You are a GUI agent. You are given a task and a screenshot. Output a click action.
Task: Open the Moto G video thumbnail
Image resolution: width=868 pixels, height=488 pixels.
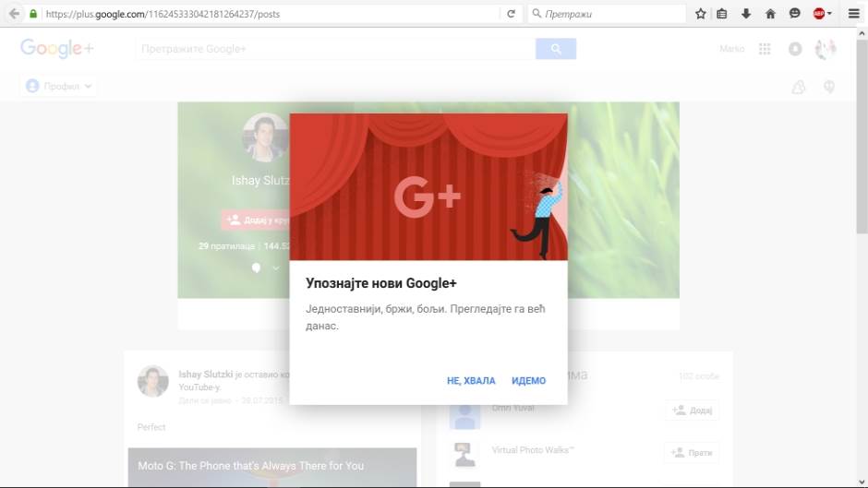coord(272,468)
